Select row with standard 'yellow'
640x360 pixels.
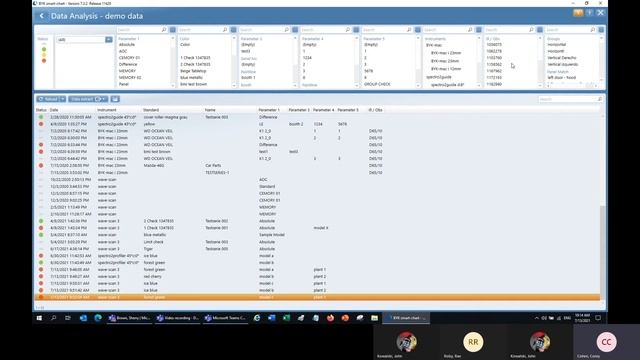(318, 124)
